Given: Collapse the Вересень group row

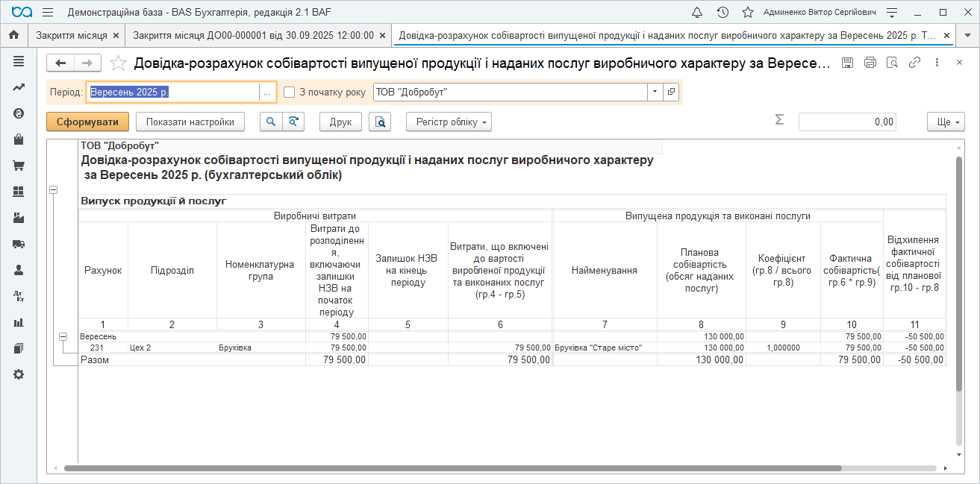Looking at the screenshot, I should click(x=64, y=337).
